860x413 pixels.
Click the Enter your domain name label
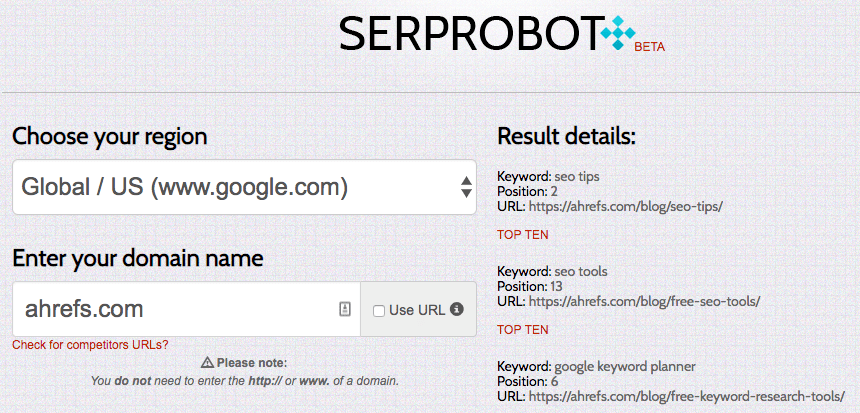(138, 259)
